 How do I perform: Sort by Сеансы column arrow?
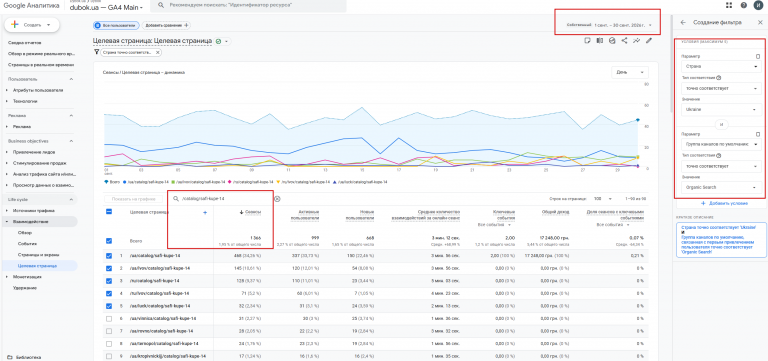pos(241,212)
